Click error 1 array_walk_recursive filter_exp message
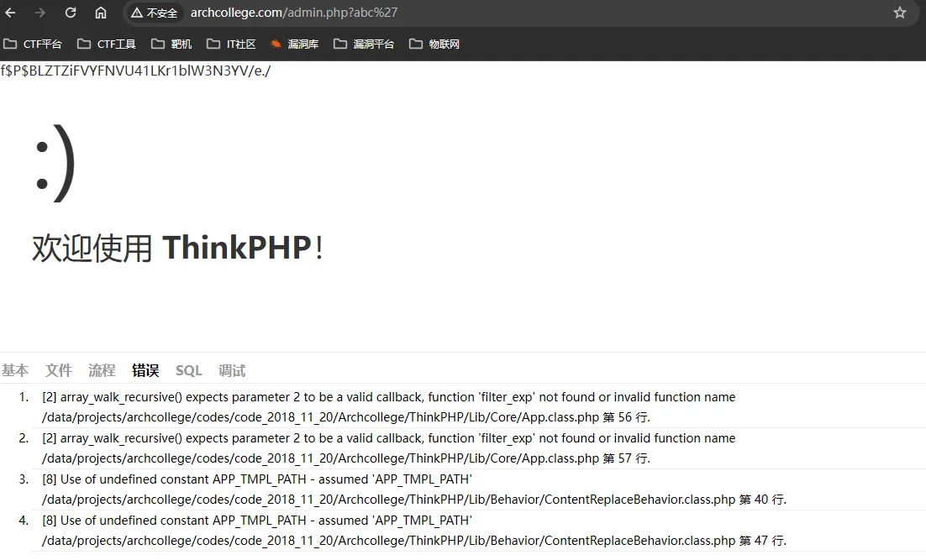This screenshot has width=926, height=560. click(388, 397)
